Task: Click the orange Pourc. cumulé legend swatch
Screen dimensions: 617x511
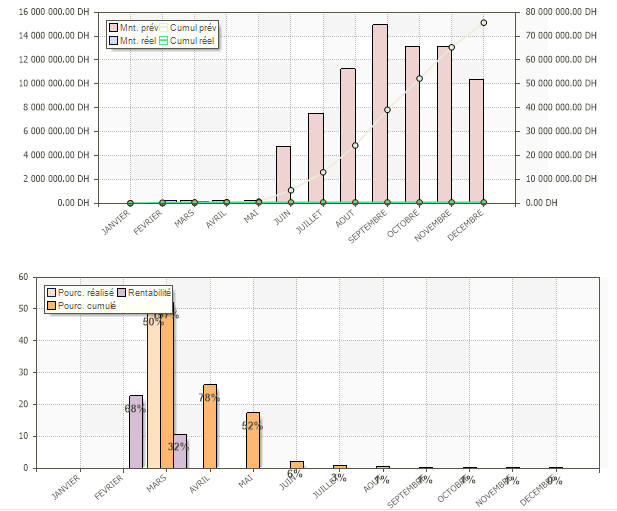Action: click(x=51, y=305)
